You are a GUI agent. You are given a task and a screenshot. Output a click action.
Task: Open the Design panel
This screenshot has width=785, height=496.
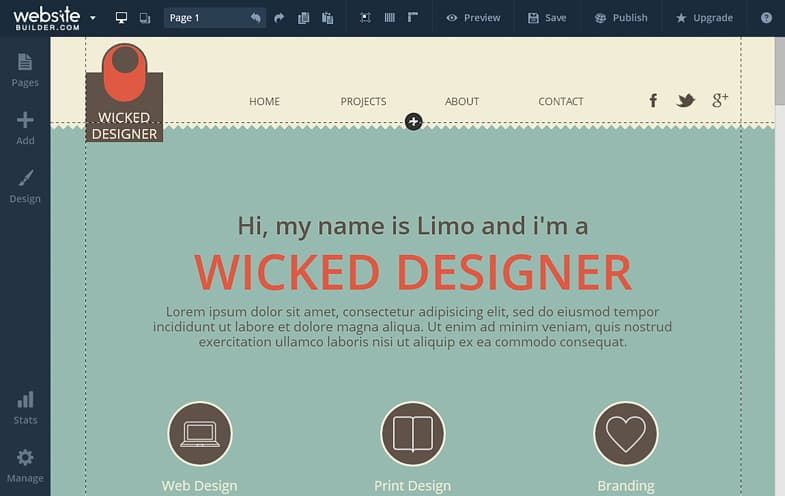click(25, 186)
